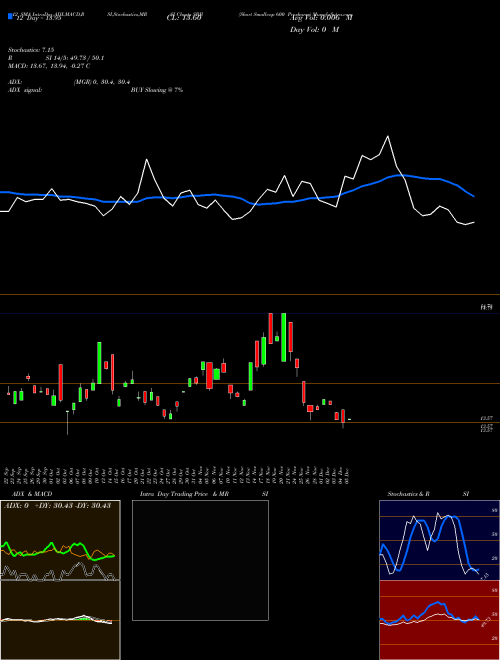The height and width of the screenshot is (660, 500).
Task: Select the '12 Day = 13.95' label
Action: pyautogui.click(x=39, y=18)
